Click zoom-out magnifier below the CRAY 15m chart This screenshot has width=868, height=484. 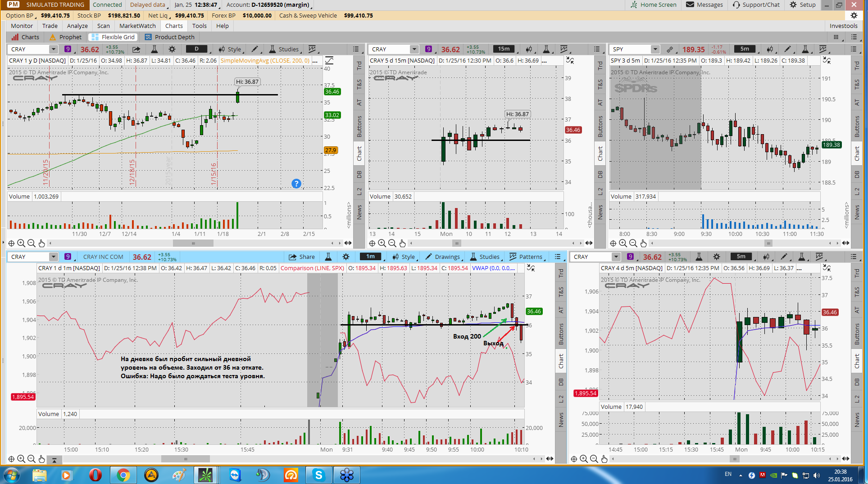coord(392,243)
